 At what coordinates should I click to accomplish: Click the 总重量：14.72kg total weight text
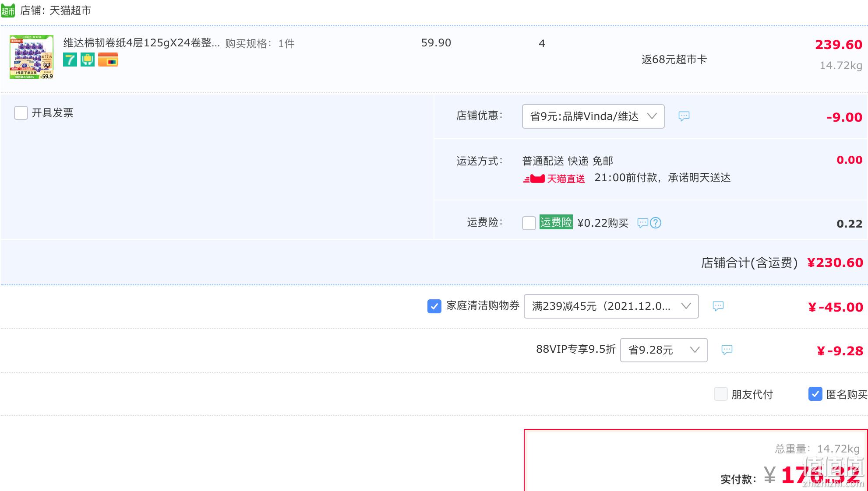pyautogui.click(x=817, y=449)
